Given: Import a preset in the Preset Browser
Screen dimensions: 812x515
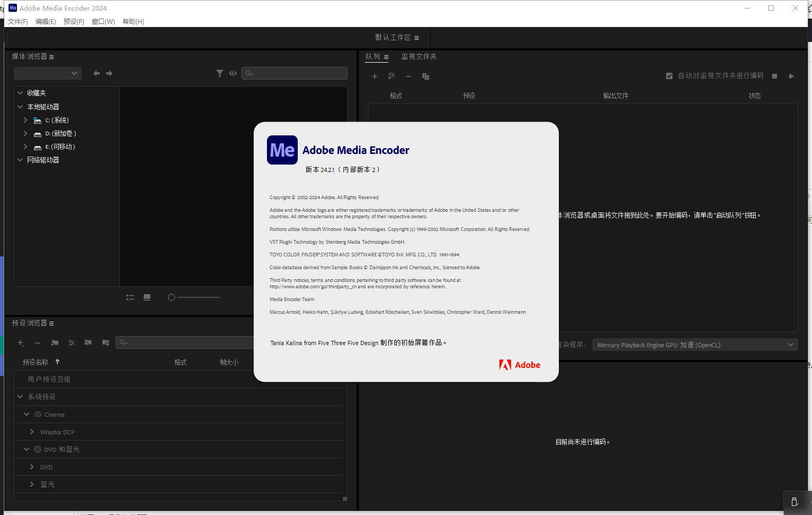Looking at the screenshot, I should click(88, 342).
